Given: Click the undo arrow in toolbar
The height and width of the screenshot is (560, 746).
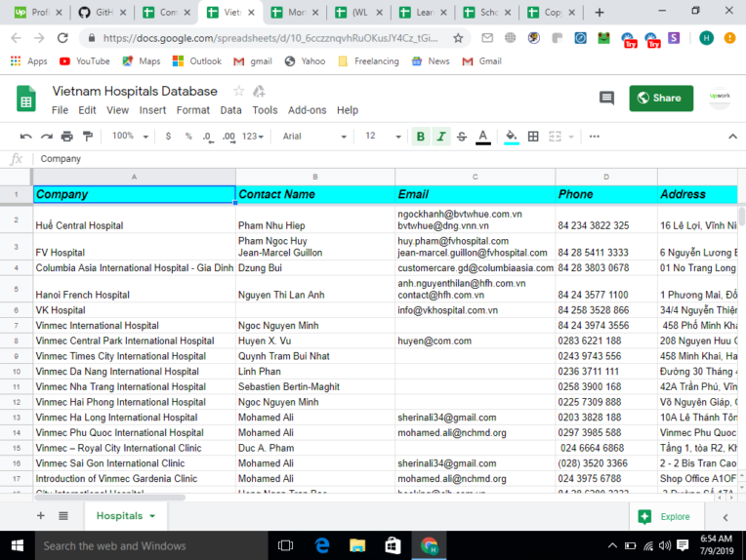Looking at the screenshot, I should (x=25, y=137).
